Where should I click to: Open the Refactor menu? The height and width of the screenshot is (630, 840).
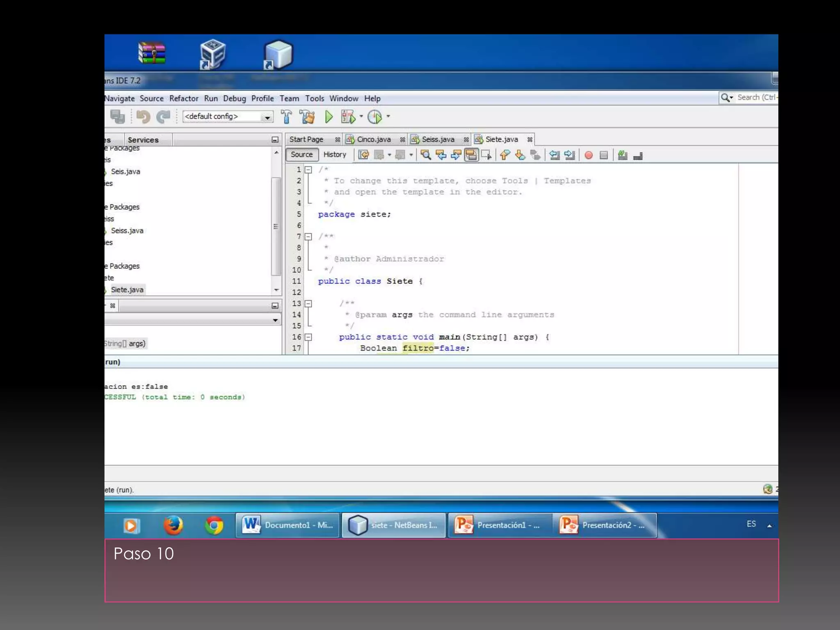(183, 98)
